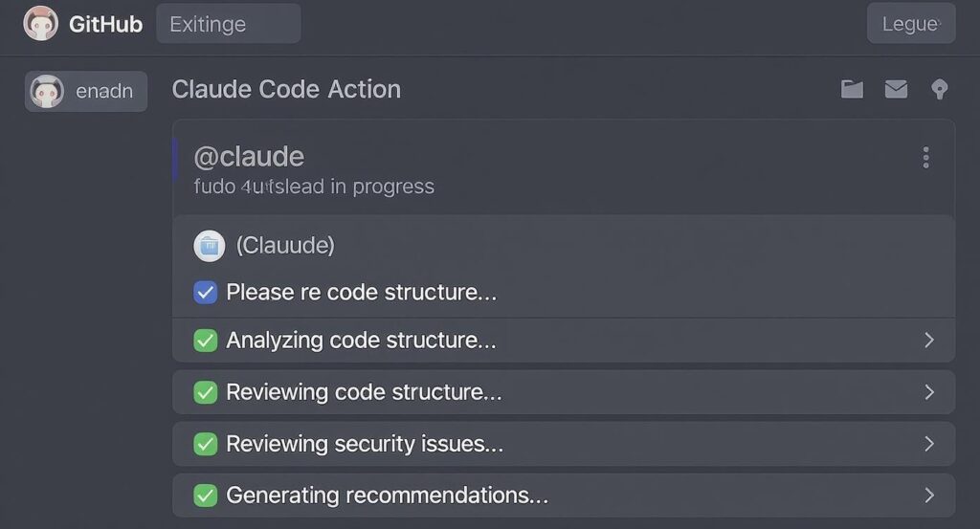Expand the 'Reviewing security issues' chevron

pyautogui.click(x=928, y=444)
